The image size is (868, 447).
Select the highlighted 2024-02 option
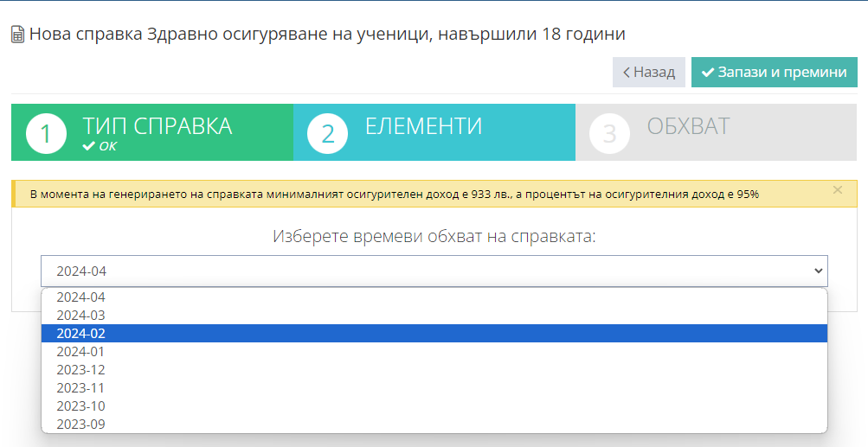pos(80,333)
